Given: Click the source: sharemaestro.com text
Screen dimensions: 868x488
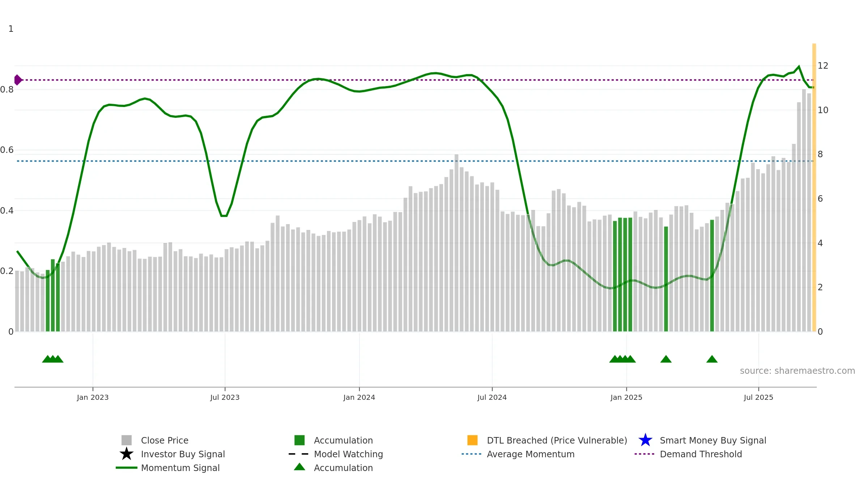Looking at the screenshot, I should [797, 371].
